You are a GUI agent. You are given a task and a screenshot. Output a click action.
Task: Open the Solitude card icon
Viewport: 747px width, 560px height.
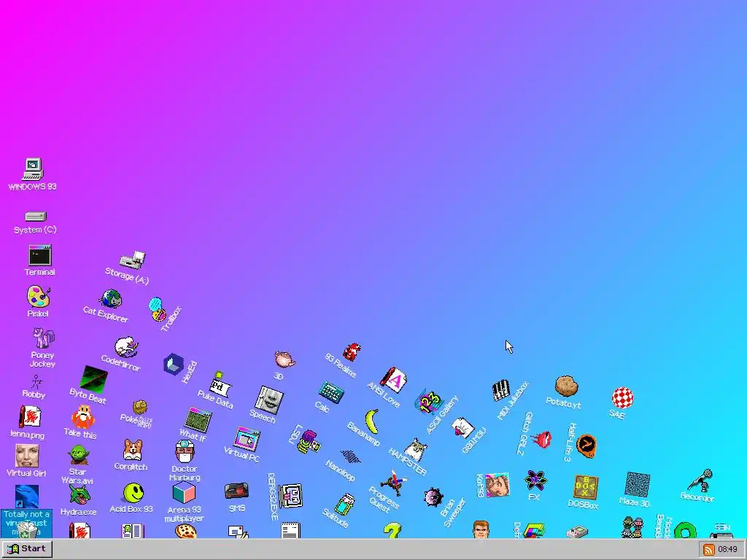tap(345, 505)
